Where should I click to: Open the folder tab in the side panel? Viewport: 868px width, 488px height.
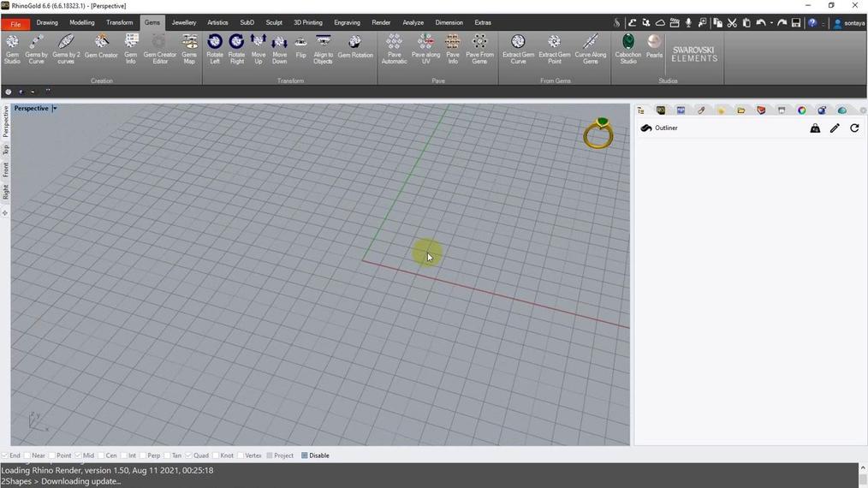pos(740,110)
